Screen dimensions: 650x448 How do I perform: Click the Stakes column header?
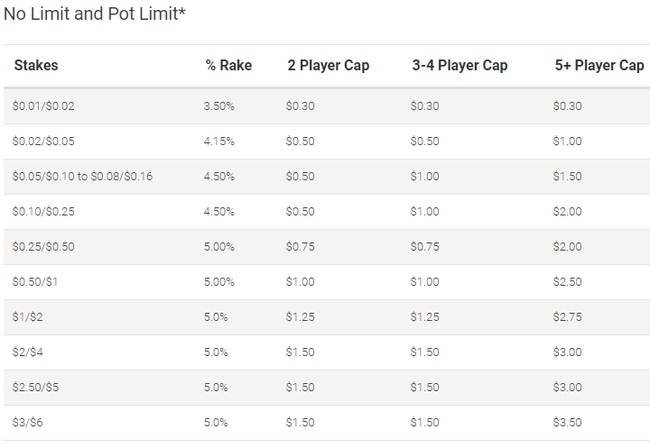click(36, 65)
